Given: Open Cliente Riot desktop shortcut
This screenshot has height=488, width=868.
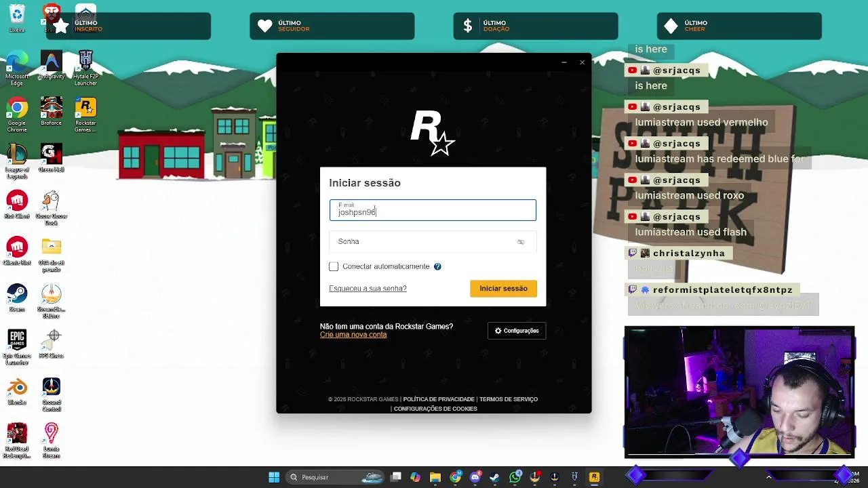Looking at the screenshot, I should click(17, 251).
